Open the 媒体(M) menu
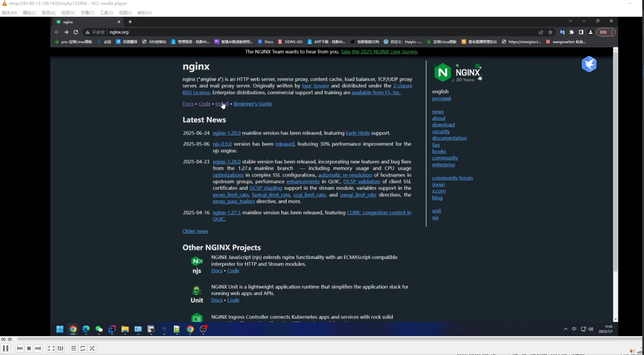The height and width of the screenshot is (355, 644). pyautogui.click(x=9, y=13)
